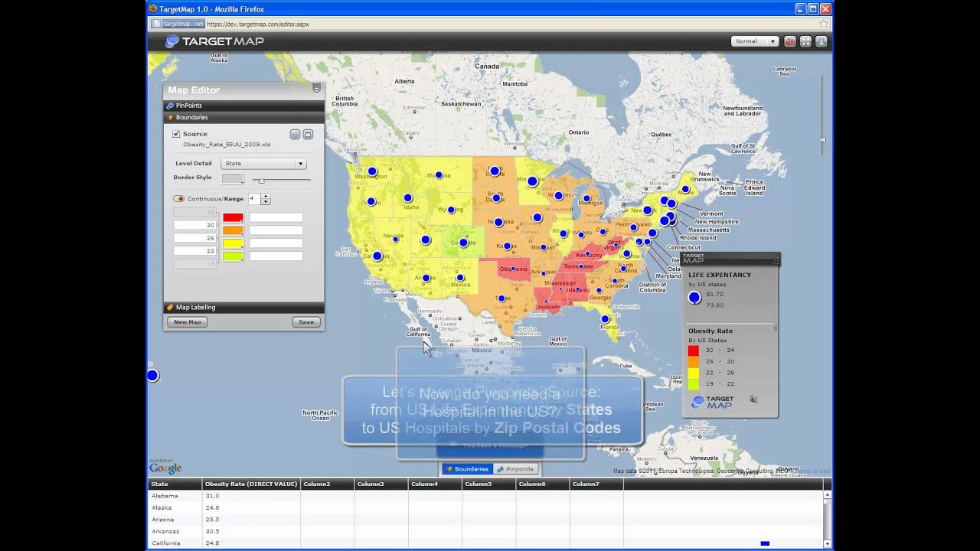
Task: Click the lime green range color swatch
Action: pyautogui.click(x=233, y=256)
